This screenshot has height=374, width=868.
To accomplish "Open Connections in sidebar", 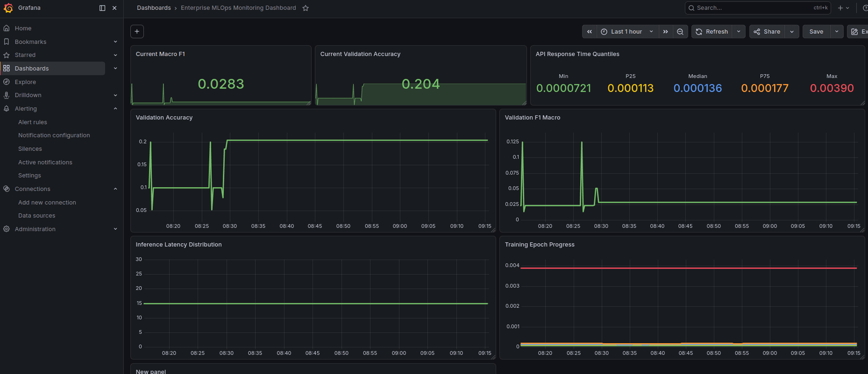I will coord(32,189).
